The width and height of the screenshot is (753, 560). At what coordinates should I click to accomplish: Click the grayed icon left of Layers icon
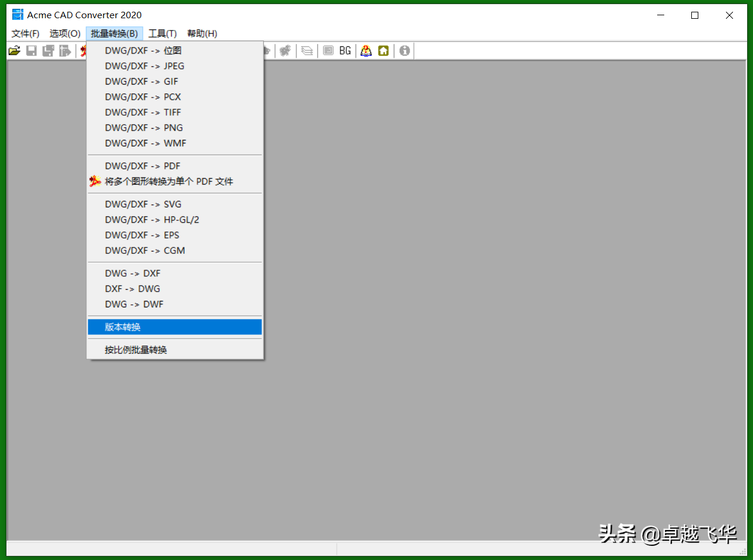(286, 51)
